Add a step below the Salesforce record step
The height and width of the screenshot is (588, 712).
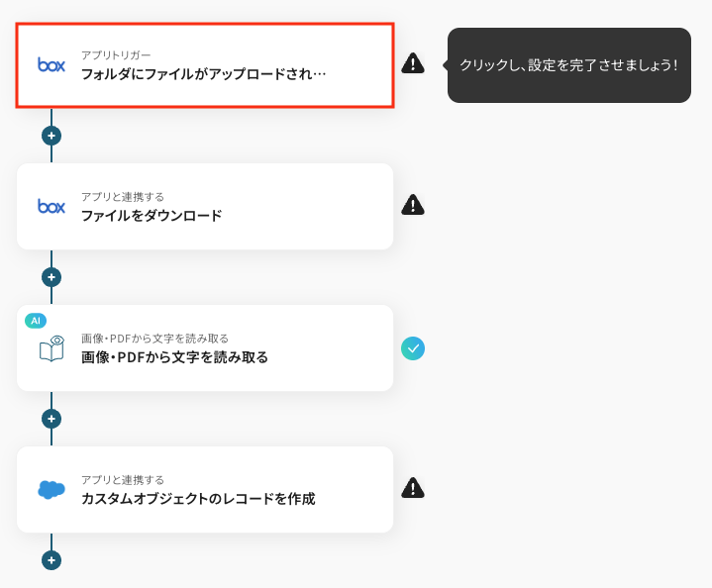click(51, 560)
